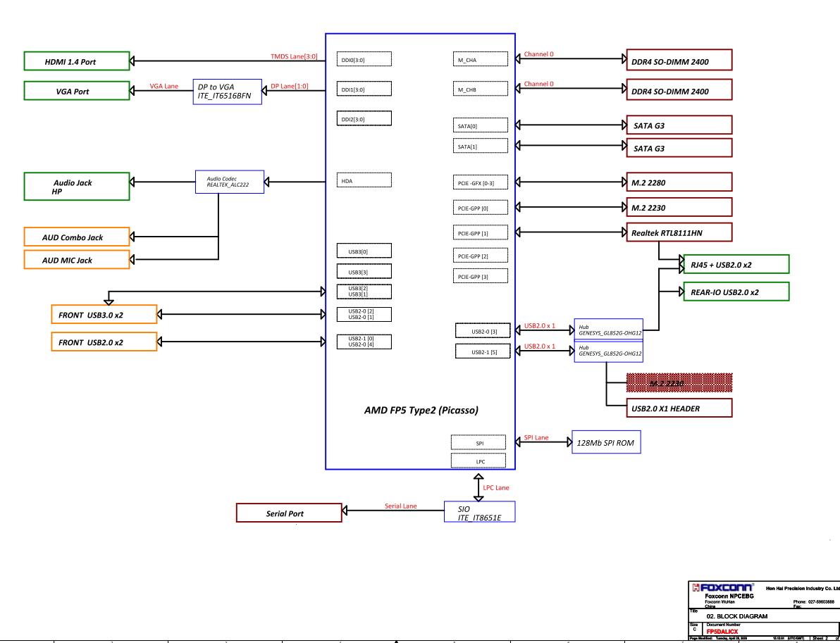The height and width of the screenshot is (643, 840).
Task: Click the SATA G3 block wired to SATA[0]
Action: click(x=679, y=125)
